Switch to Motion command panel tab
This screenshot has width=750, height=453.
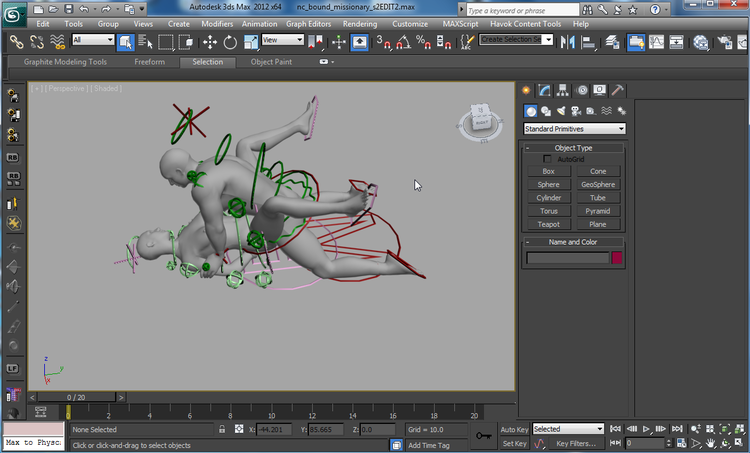[x=582, y=90]
